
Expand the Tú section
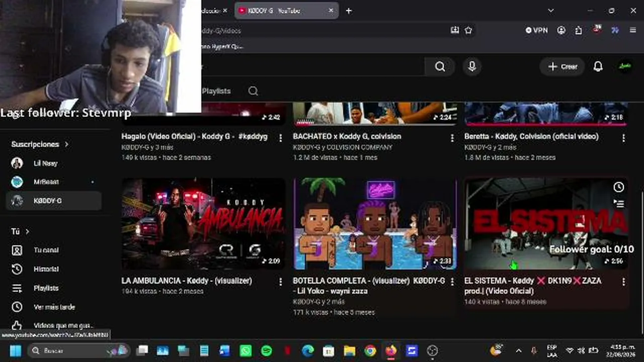[x=20, y=231]
